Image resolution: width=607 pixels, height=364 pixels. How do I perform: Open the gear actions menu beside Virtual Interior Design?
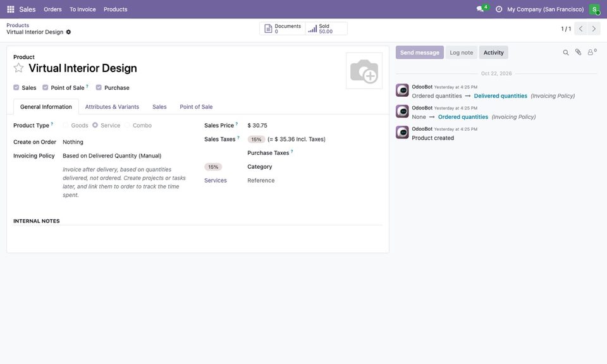point(68,32)
